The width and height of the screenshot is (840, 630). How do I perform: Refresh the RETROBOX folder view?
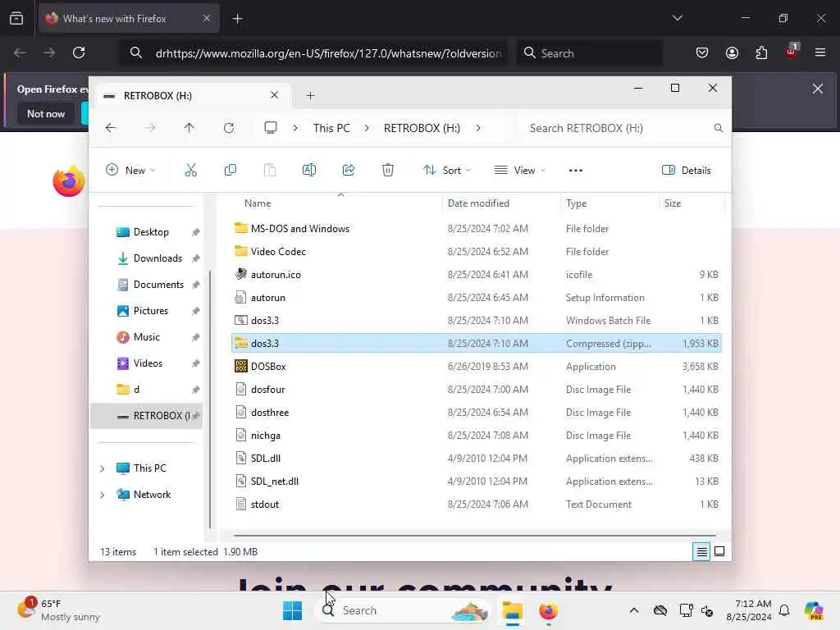pyautogui.click(x=229, y=128)
